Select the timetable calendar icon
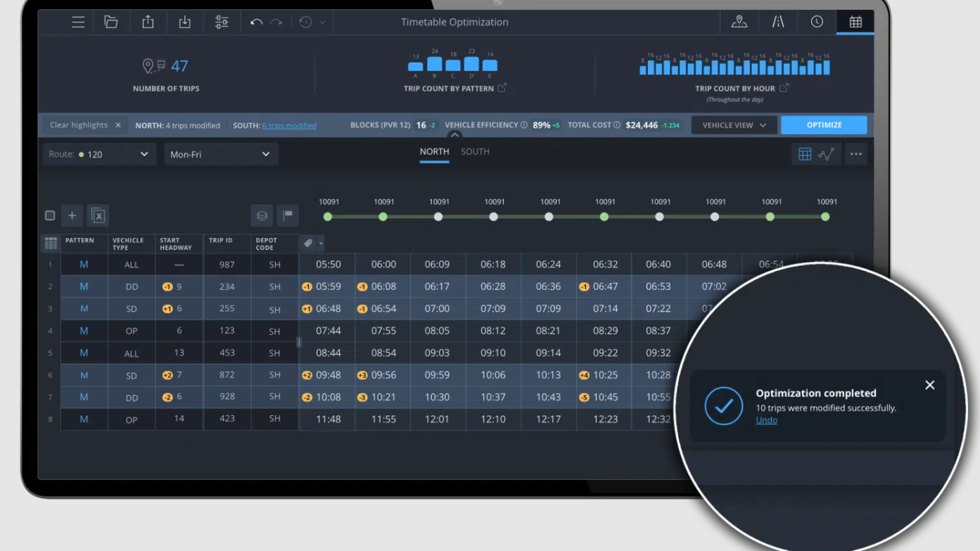980x551 pixels. (x=855, y=22)
